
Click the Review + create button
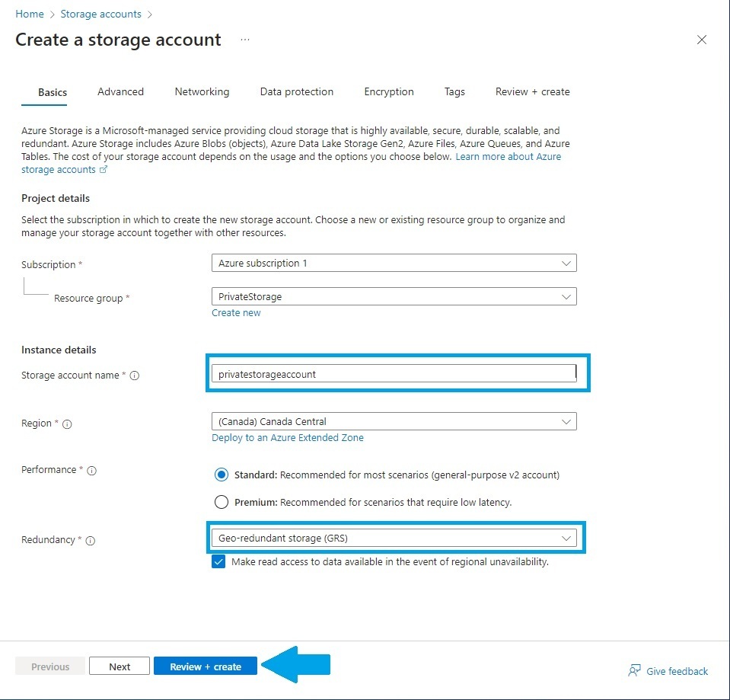click(x=205, y=665)
